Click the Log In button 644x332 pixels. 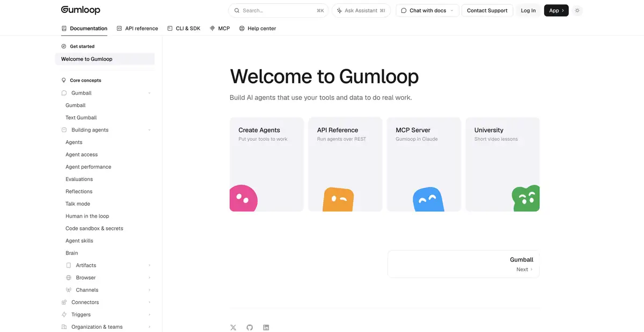click(x=528, y=10)
